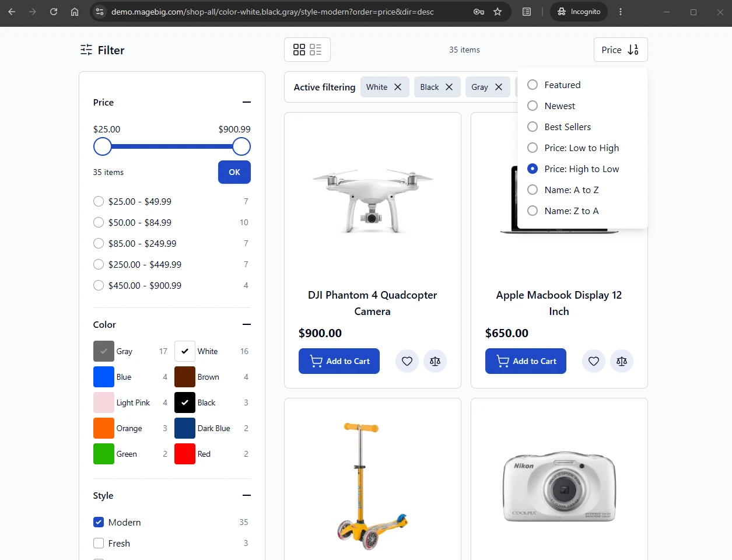732x560 pixels.
Task: Add Apple Macbook to wishlist
Action: click(x=594, y=361)
